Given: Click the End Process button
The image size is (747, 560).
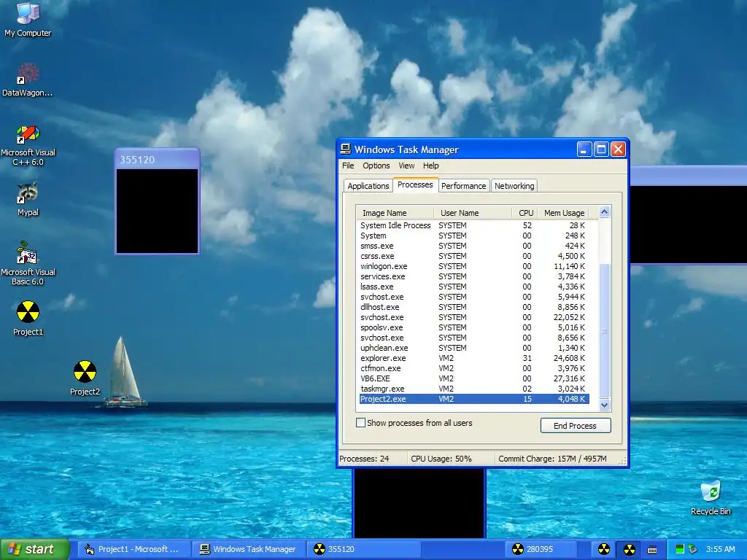Looking at the screenshot, I should click(576, 426).
